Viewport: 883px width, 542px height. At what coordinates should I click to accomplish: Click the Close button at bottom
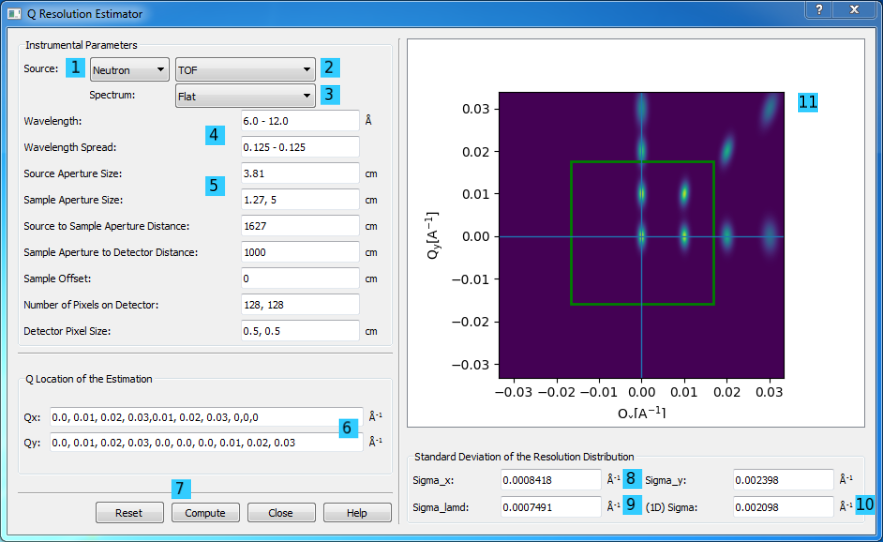pos(280,513)
